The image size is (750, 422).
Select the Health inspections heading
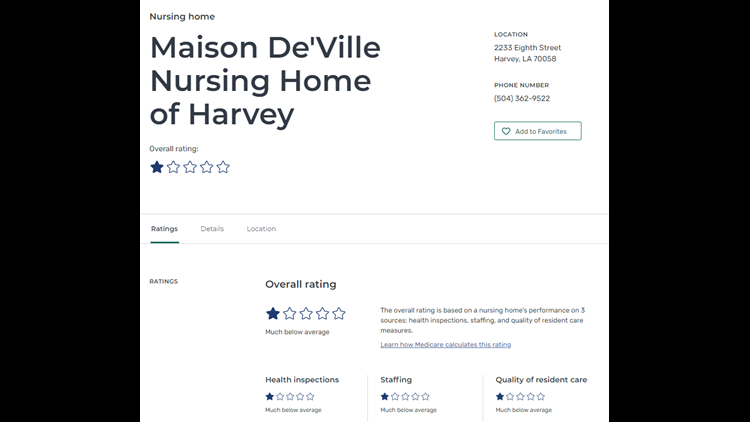tap(302, 380)
